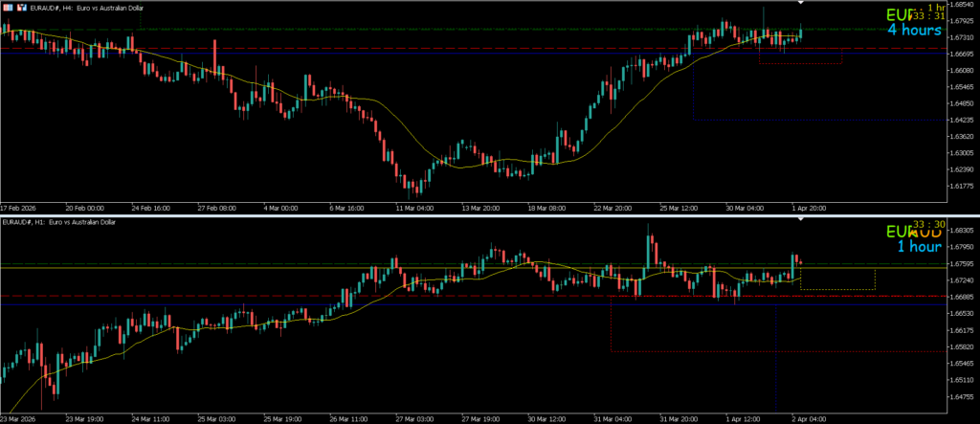Click the chart shift triangle on the H4 chart

pyautogui.click(x=801, y=4)
